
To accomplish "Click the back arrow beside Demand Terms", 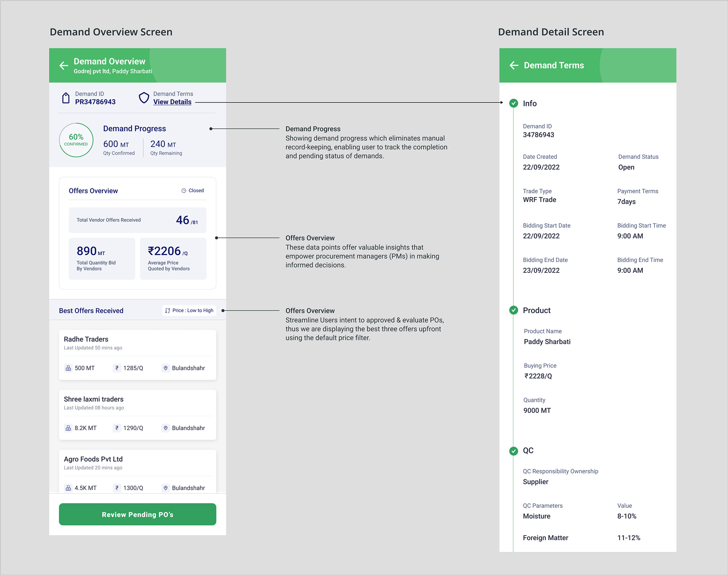I will [514, 65].
